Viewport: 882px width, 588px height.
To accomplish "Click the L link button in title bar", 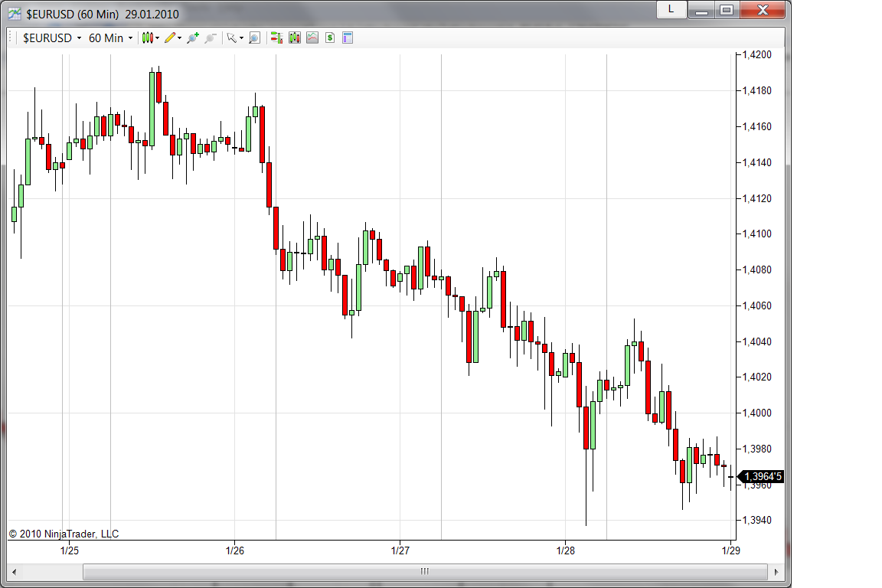I will coord(671,9).
